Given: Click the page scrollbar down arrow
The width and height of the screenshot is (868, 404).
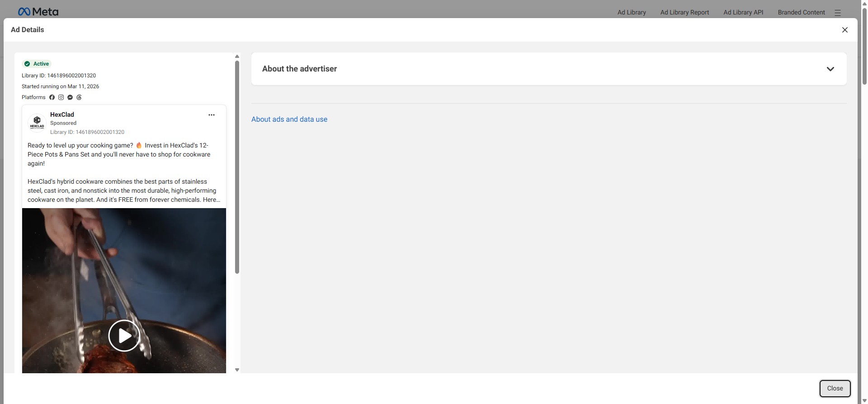Looking at the screenshot, I should coord(864,400).
